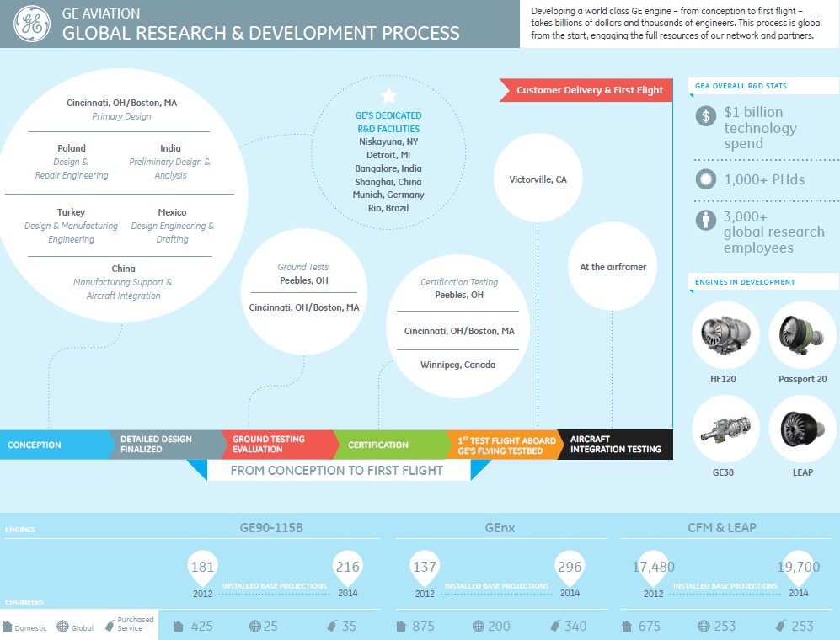
Task: Click the At the airframer circle
Action: pyautogui.click(x=613, y=266)
